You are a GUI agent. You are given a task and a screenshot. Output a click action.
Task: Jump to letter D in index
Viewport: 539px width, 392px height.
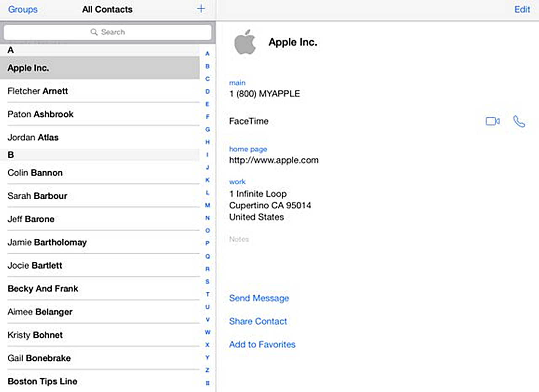click(x=207, y=91)
